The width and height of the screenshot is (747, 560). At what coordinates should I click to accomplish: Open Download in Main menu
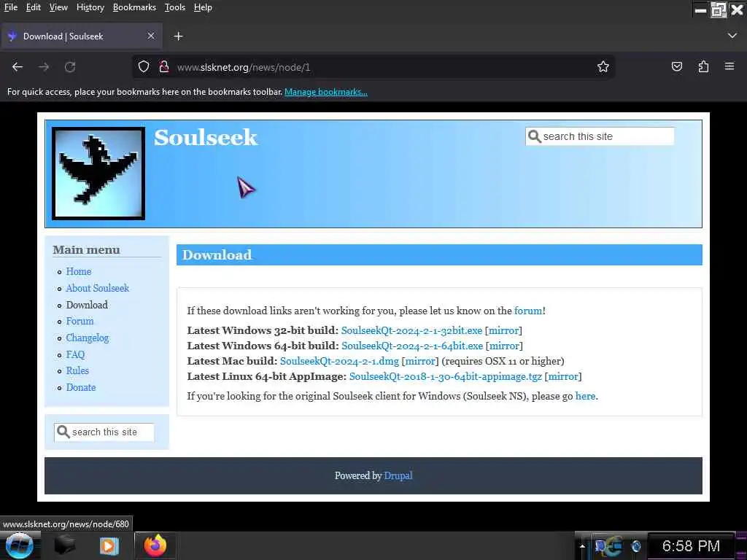tap(87, 305)
